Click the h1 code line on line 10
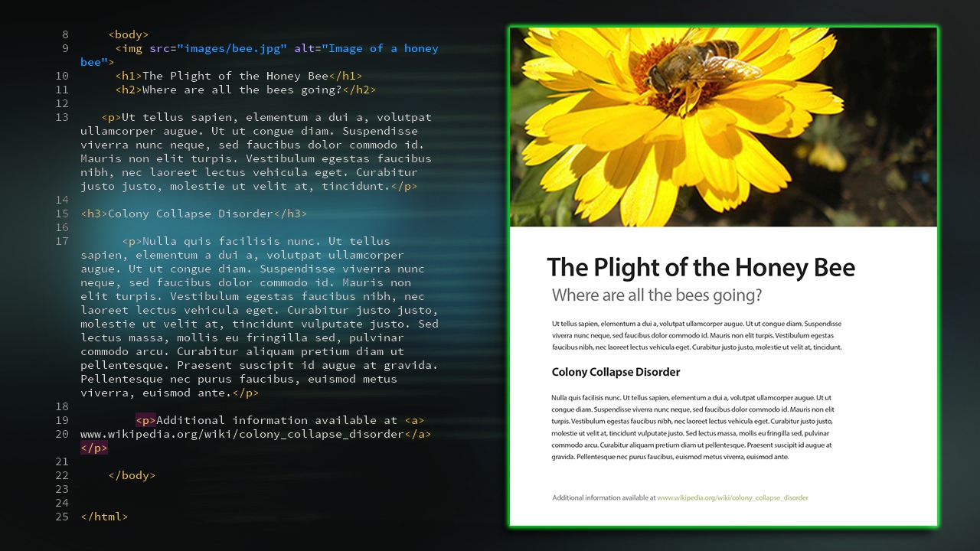The width and height of the screenshot is (980, 551). 239,76
